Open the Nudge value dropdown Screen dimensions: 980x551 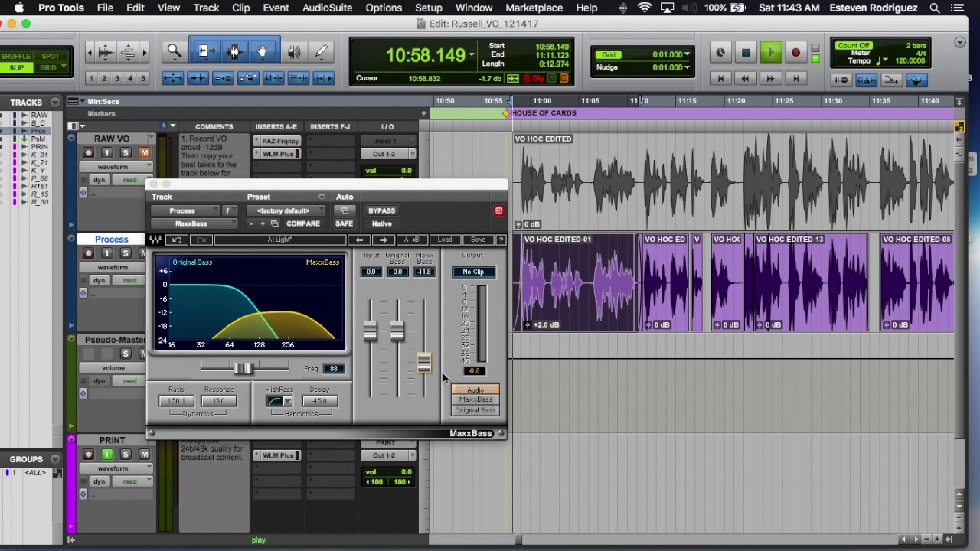click(x=687, y=67)
